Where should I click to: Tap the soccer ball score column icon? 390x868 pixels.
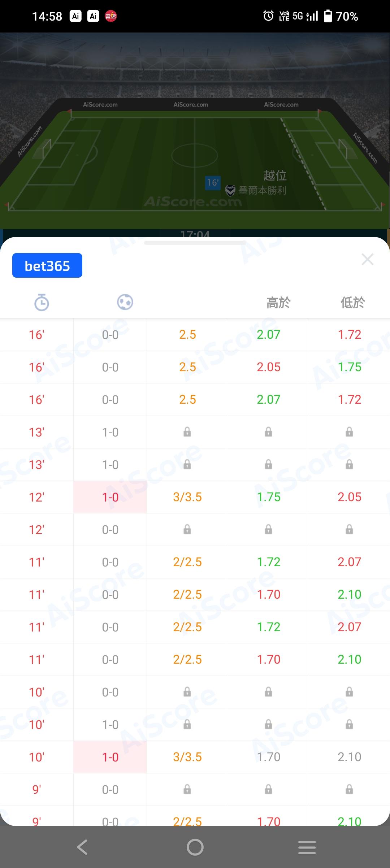tap(125, 302)
